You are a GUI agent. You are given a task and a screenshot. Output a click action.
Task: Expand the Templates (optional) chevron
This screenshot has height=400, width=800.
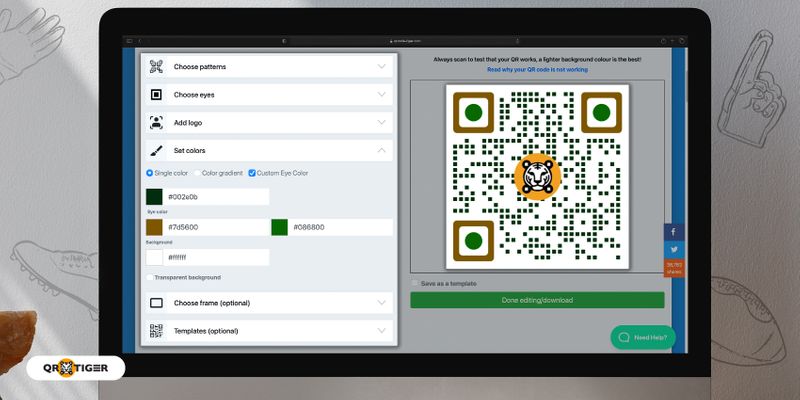tap(382, 331)
